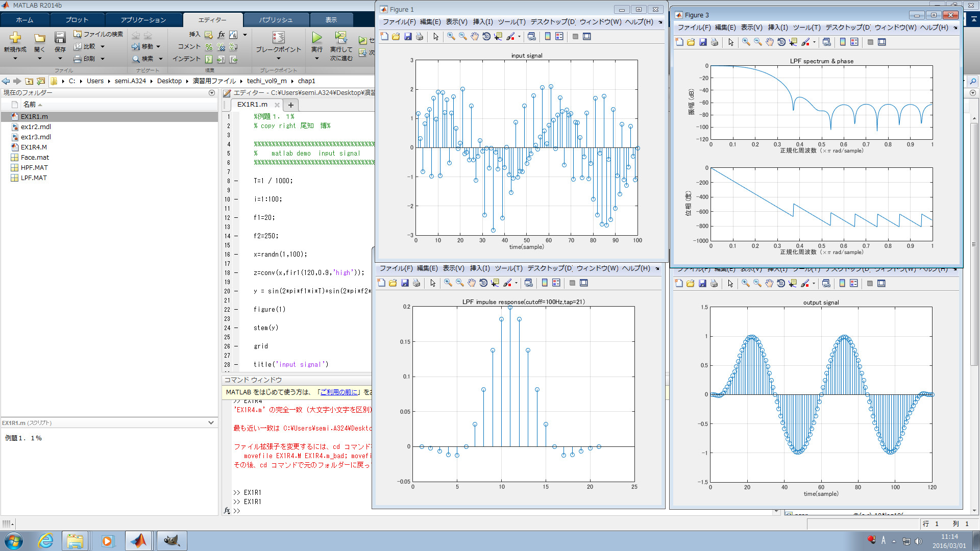The image size is (980, 551).
Task: Switch to the パブリッシュ ribbon tab
Action: pyautogui.click(x=276, y=20)
